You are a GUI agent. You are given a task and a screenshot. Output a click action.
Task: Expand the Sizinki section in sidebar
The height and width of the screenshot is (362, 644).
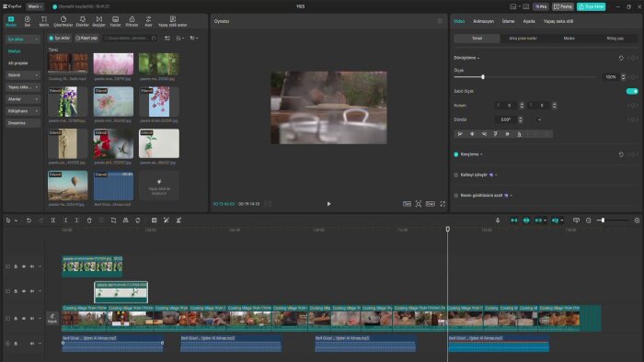click(23, 75)
